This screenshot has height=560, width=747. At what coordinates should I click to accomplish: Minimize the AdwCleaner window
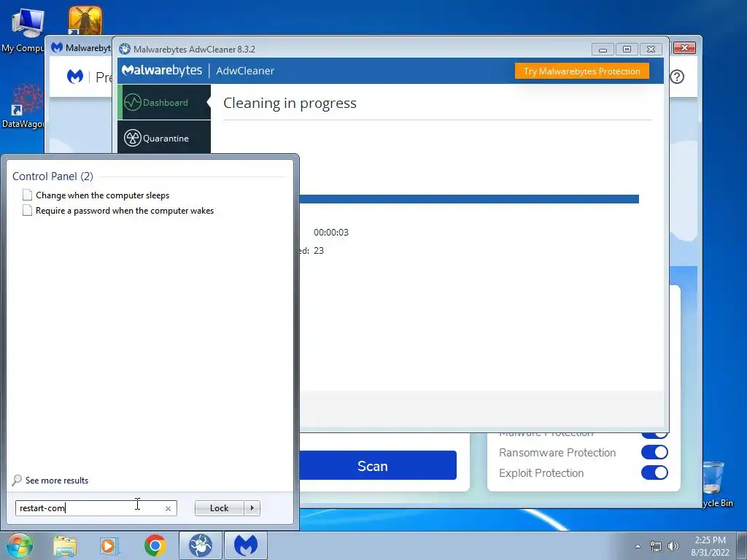click(603, 49)
